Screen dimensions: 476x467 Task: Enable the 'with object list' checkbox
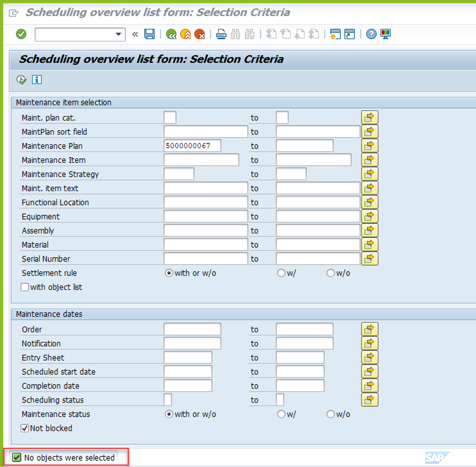[25, 287]
